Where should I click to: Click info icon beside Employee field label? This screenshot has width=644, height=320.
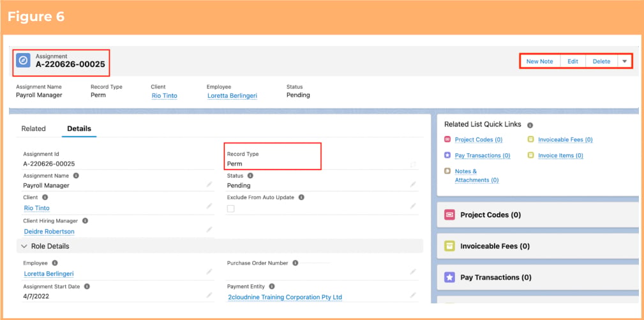(x=55, y=263)
